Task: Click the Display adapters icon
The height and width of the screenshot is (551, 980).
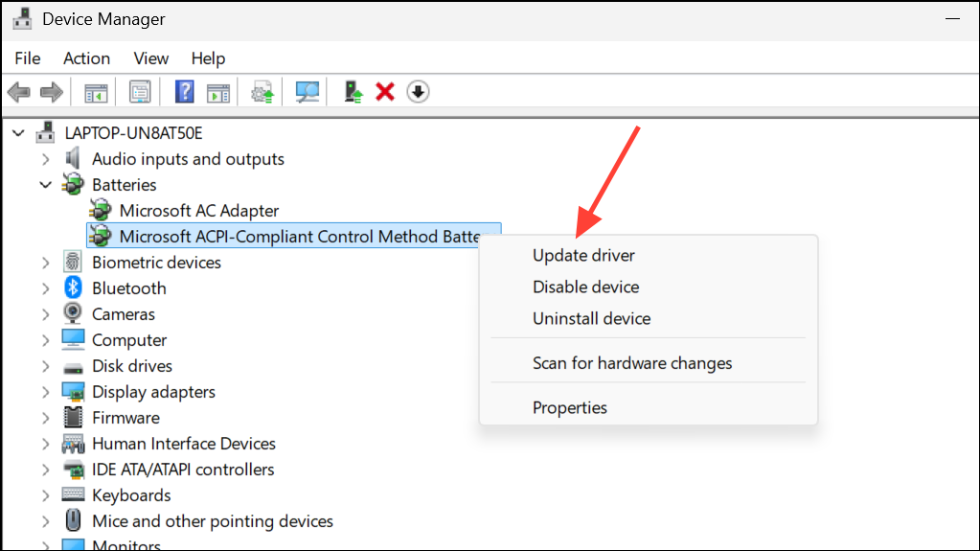Action: coord(73,392)
